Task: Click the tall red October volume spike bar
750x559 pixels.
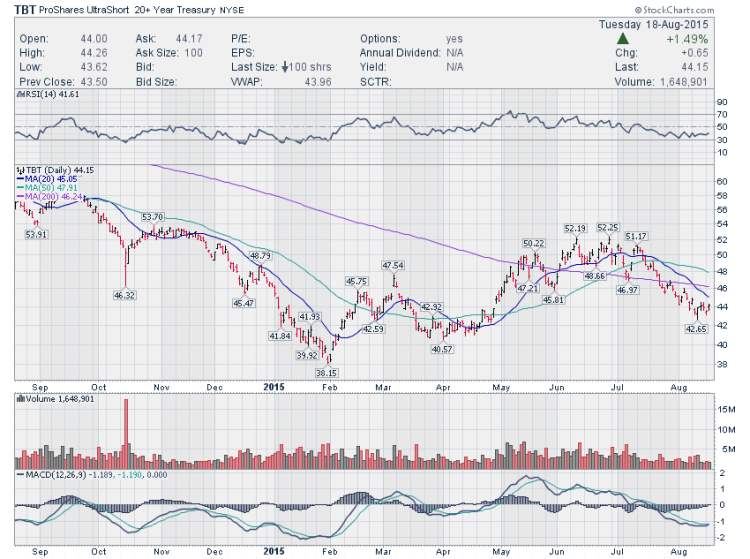Action: click(126, 433)
